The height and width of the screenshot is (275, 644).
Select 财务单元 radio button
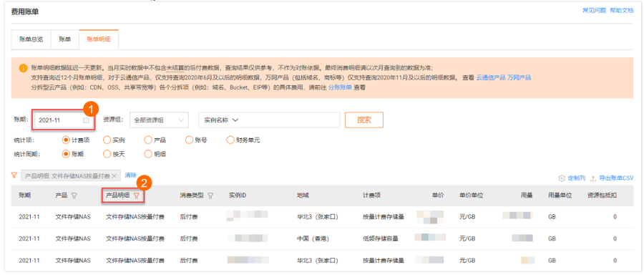[x=230, y=140]
